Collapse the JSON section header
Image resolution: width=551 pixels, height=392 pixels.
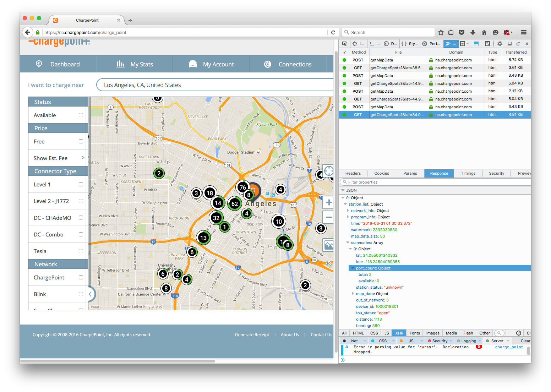click(343, 190)
